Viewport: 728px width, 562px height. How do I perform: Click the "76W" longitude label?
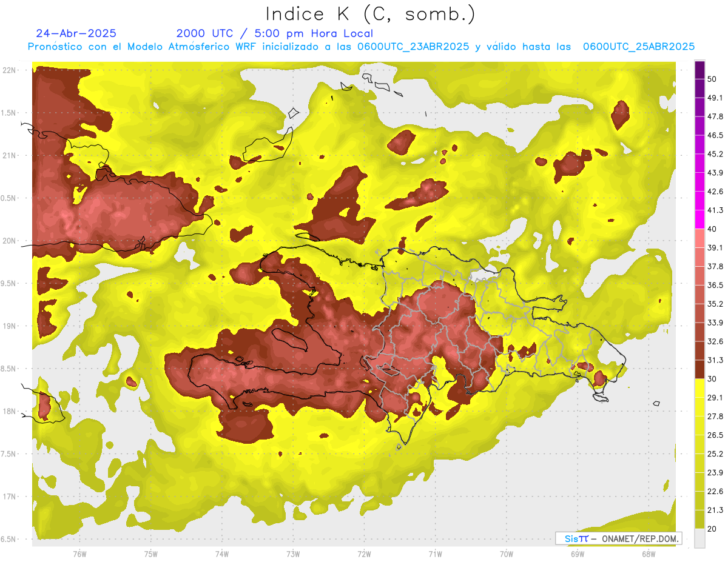point(79,554)
